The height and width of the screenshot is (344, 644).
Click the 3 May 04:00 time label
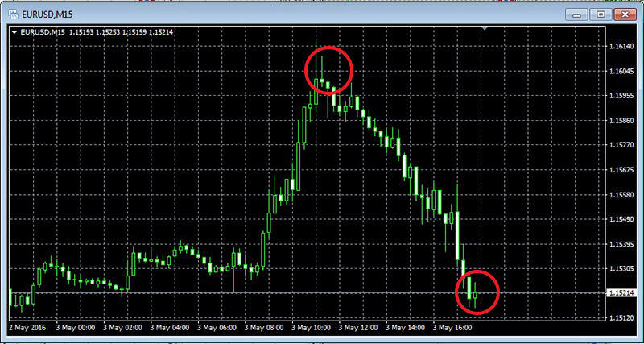[170, 328]
